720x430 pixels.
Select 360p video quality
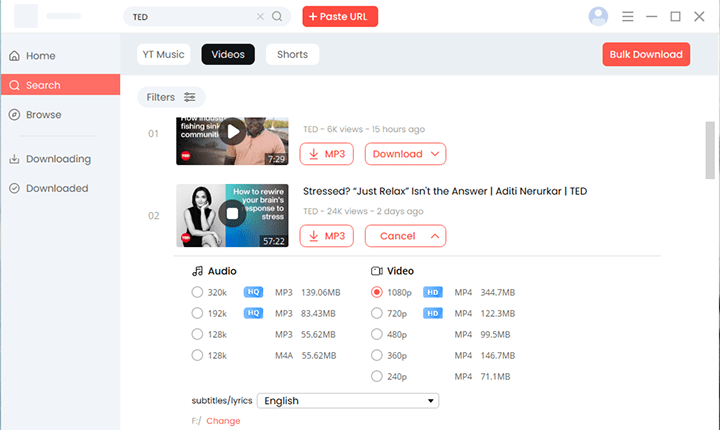click(x=377, y=355)
